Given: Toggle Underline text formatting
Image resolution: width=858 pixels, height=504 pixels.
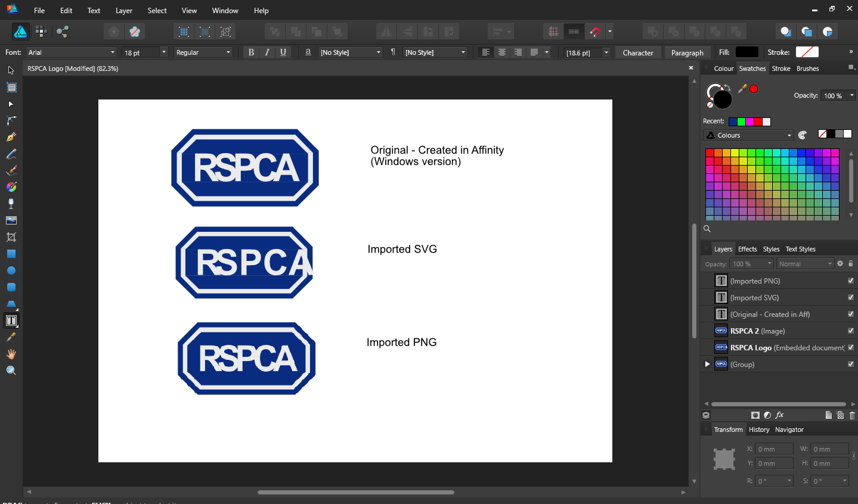Looking at the screenshot, I should tap(283, 52).
